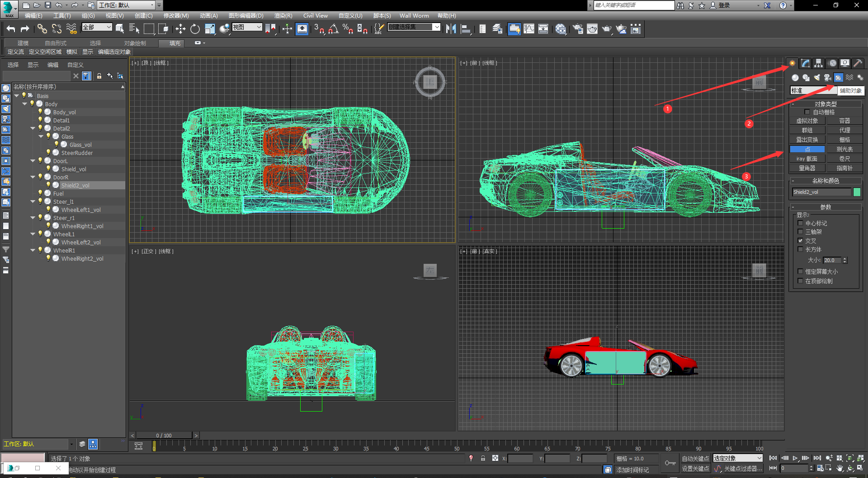Enable the 自动栅格 checkbox

click(807, 112)
